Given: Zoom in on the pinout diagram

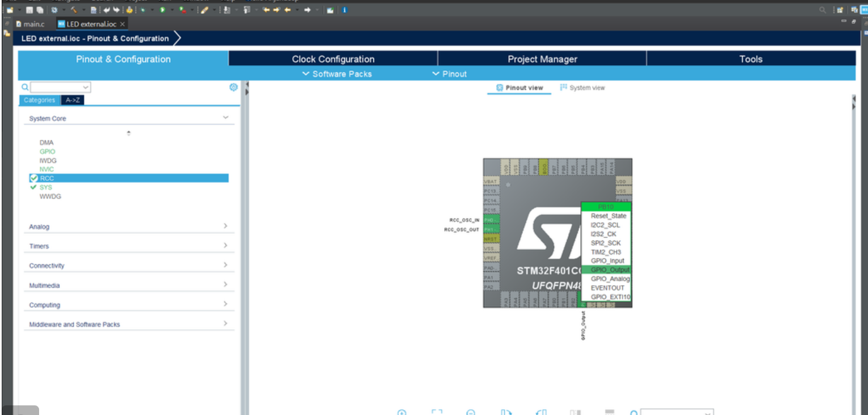Looking at the screenshot, I should 402,412.
